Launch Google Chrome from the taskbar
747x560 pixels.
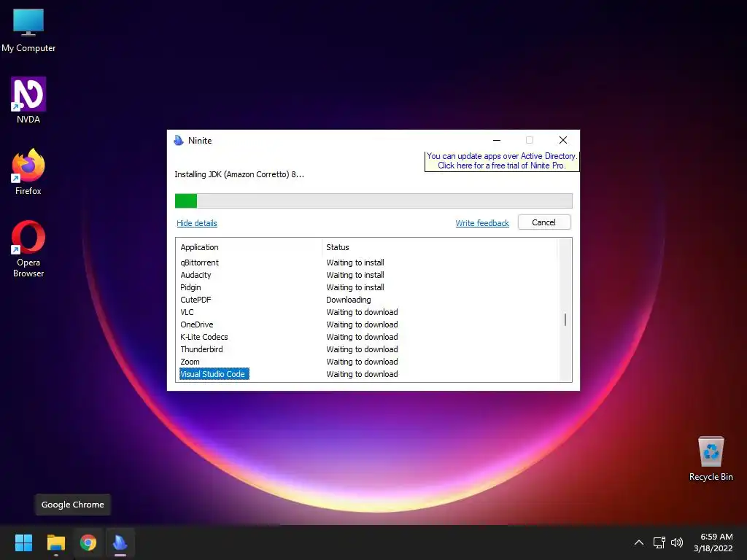tap(88, 542)
